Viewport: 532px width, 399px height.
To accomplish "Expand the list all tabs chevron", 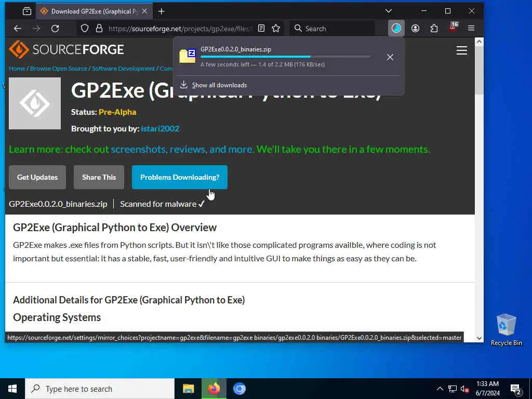I will click(x=389, y=11).
